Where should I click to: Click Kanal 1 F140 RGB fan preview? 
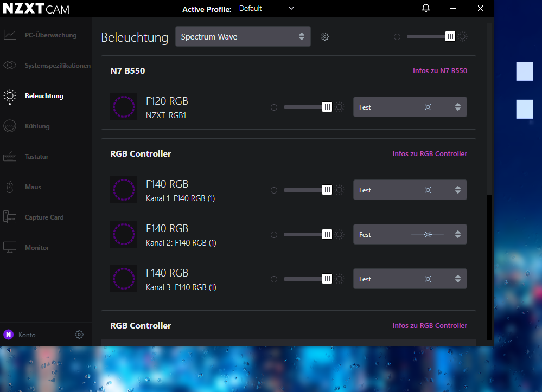point(124,190)
